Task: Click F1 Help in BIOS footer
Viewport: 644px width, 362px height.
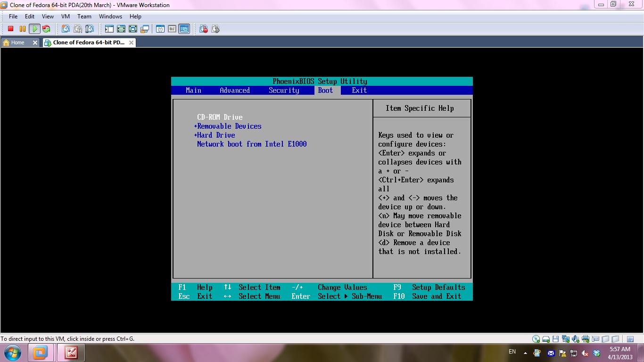Action: [x=195, y=288]
